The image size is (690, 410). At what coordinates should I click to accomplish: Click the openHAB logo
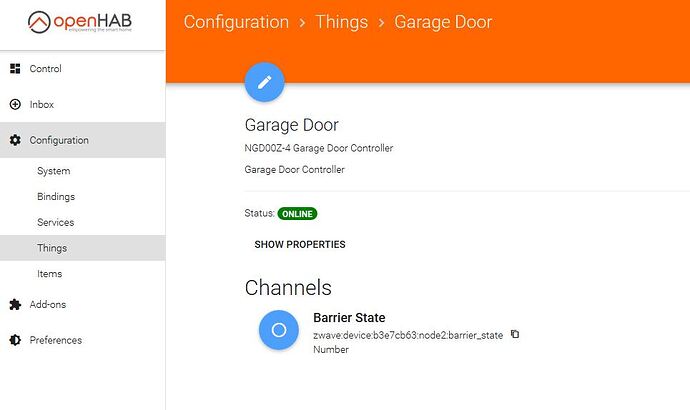tap(80, 22)
